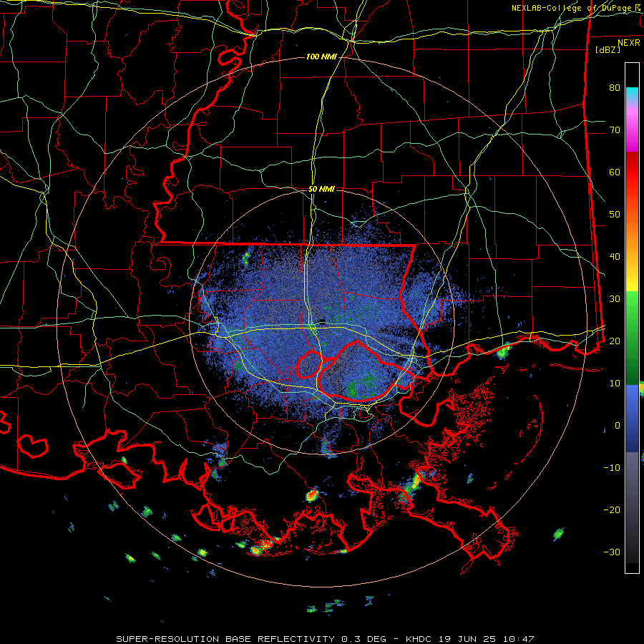Image resolution: width=644 pixels, height=644 pixels.
Task: Click the "NEXR" label above the scale
Action: tap(629, 43)
